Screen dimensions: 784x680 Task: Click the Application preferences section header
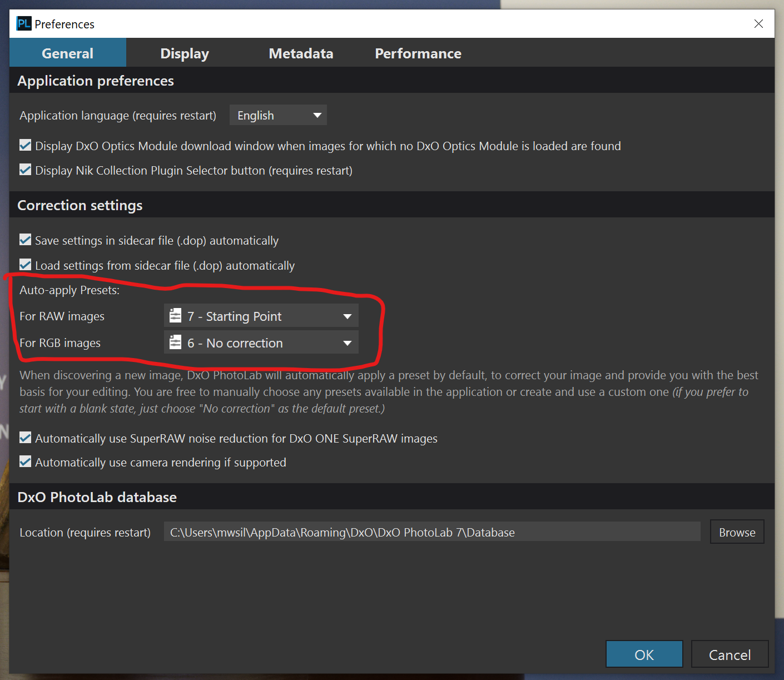(x=96, y=81)
